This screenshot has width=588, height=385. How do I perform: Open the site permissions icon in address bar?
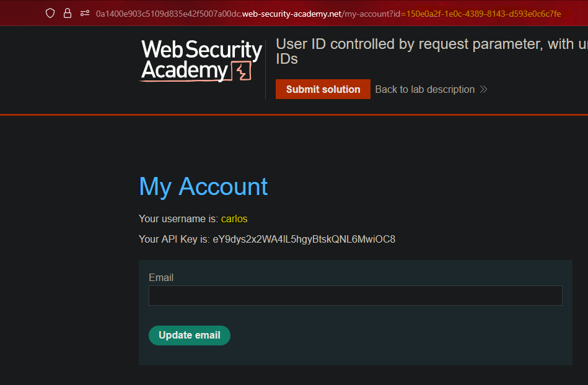click(x=84, y=13)
